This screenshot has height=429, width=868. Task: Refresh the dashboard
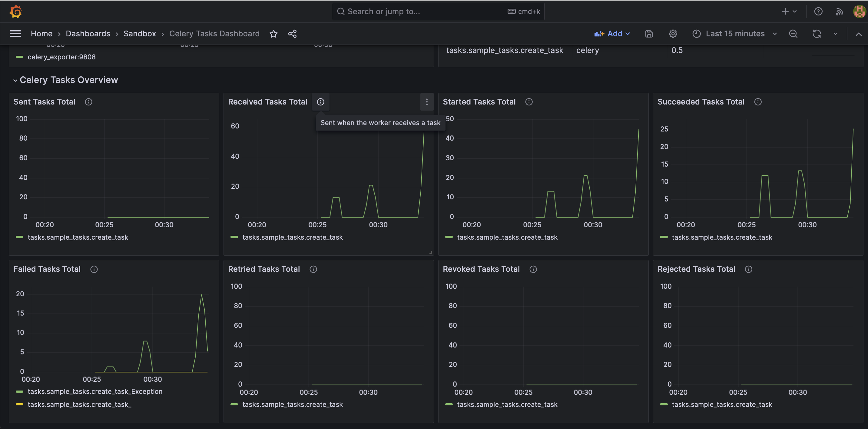[817, 34]
